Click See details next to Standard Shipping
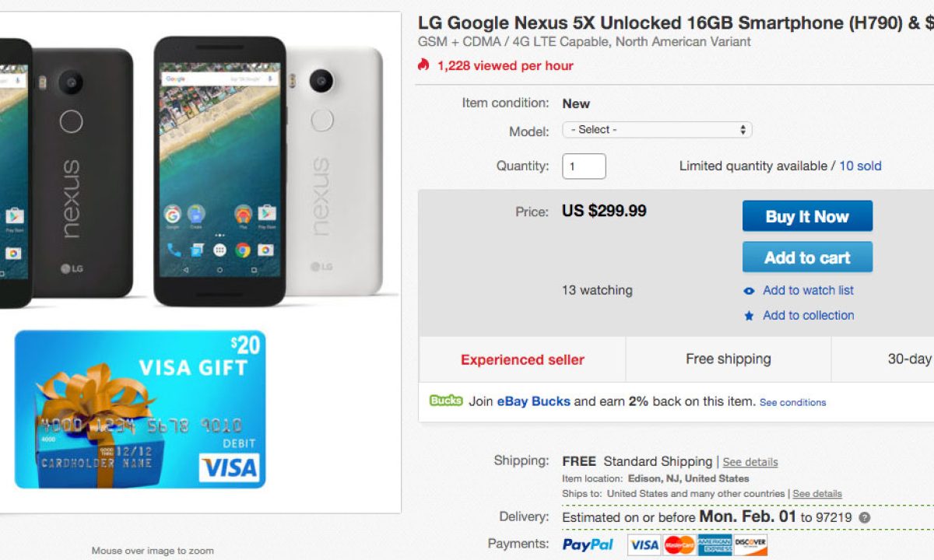The height and width of the screenshot is (560, 934). [x=750, y=462]
